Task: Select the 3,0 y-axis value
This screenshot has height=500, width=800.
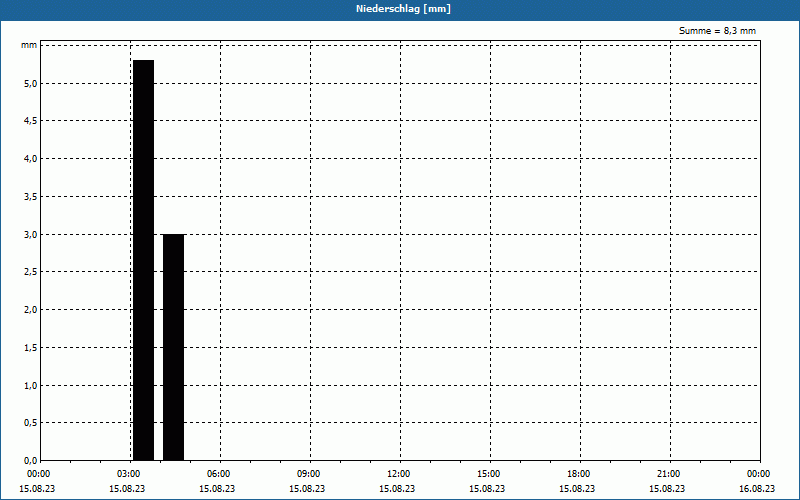Action: 31,234
